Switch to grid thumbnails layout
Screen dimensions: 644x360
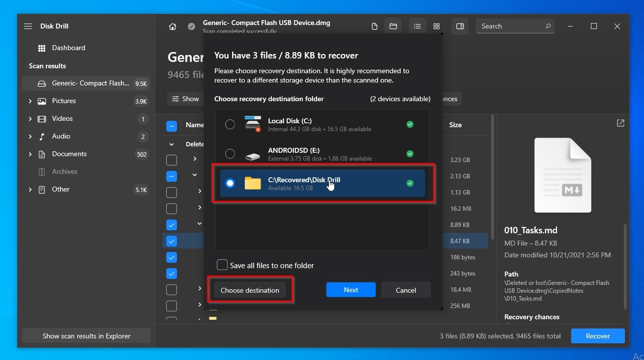tap(437, 27)
